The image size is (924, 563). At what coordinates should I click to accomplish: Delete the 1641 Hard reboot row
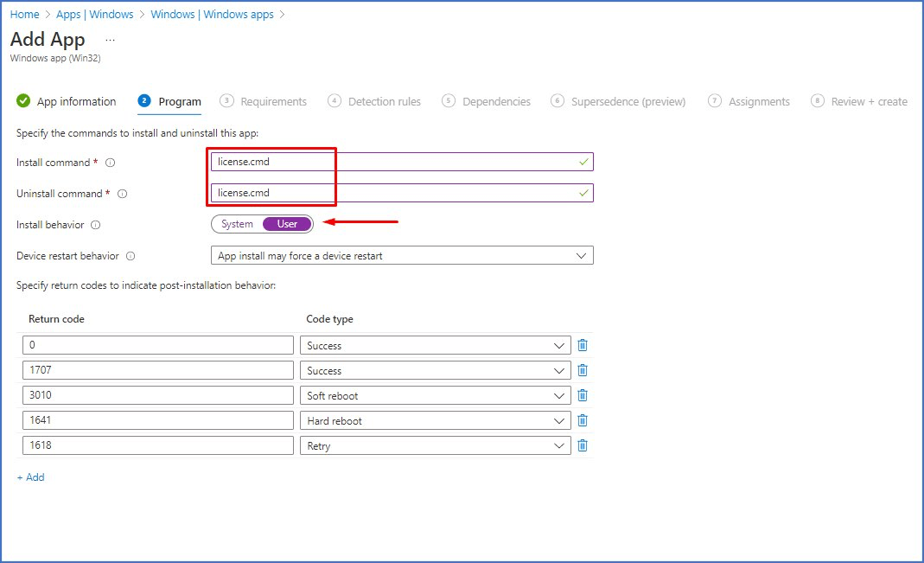click(583, 420)
